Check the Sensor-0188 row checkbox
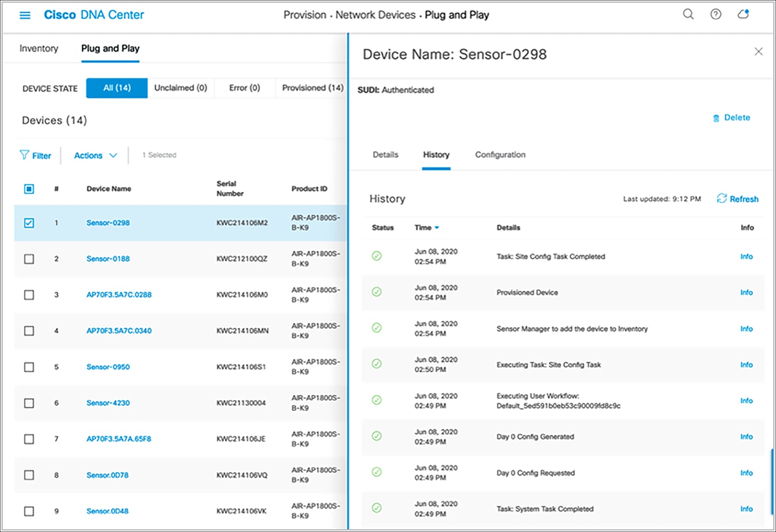 pyautogui.click(x=29, y=259)
